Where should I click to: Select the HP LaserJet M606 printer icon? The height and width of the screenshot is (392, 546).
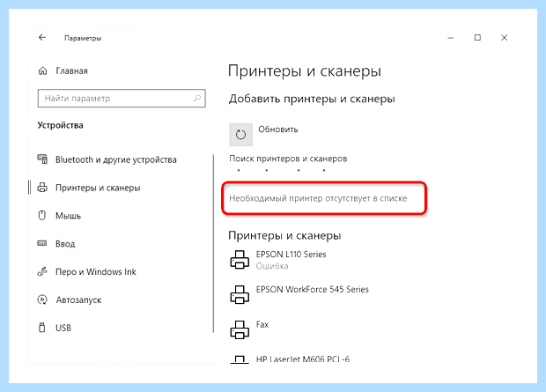(x=240, y=359)
